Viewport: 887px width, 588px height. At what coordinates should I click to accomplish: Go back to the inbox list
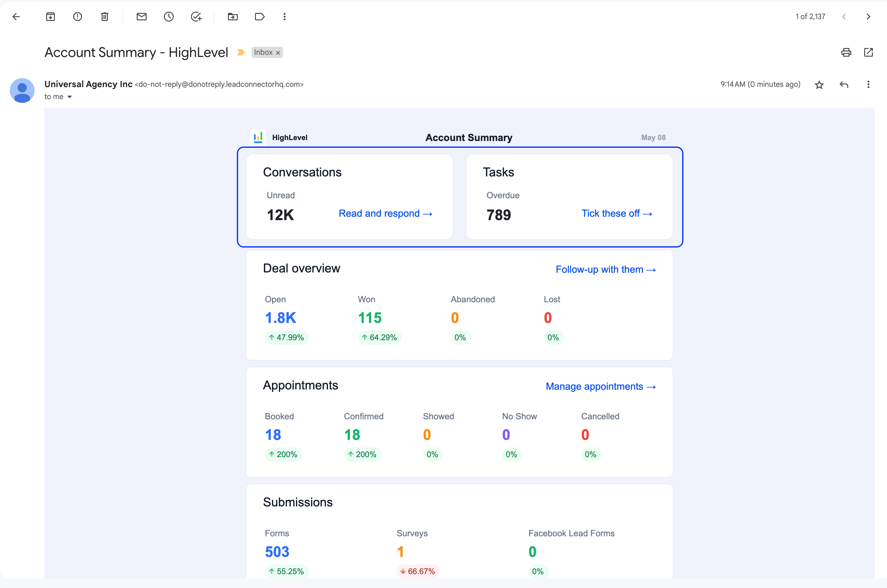(x=16, y=17)
